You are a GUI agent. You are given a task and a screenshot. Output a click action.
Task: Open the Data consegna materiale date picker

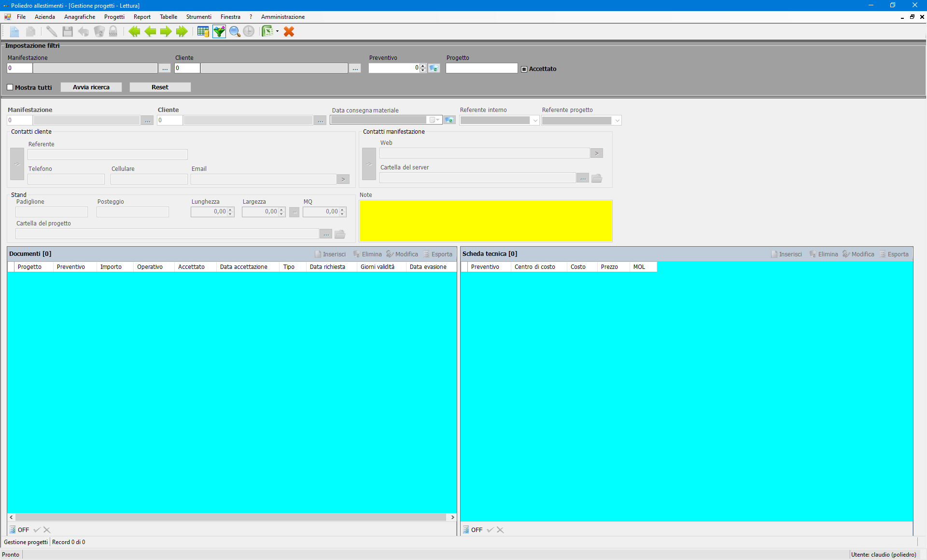pyautogui.click(x=434, y=120)
